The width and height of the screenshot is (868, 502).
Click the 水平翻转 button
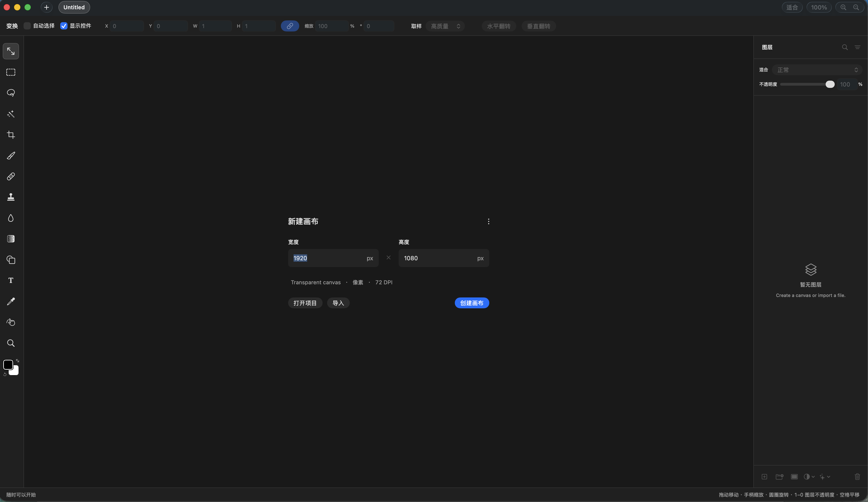click(x=498, y=26)
